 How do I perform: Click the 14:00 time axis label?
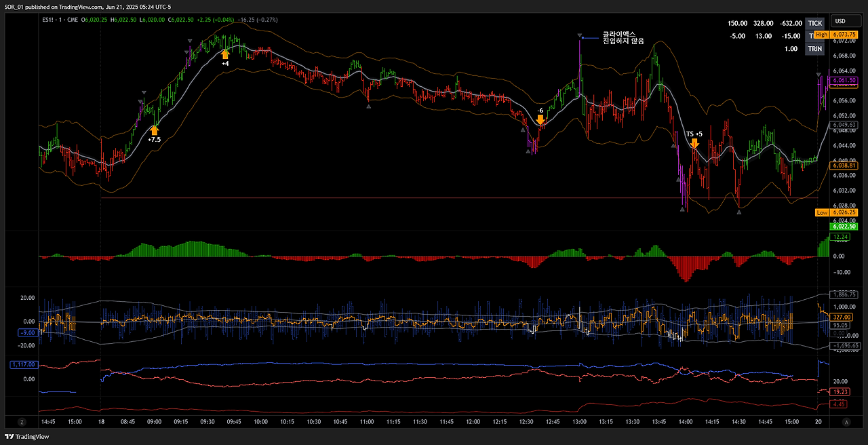686,422
